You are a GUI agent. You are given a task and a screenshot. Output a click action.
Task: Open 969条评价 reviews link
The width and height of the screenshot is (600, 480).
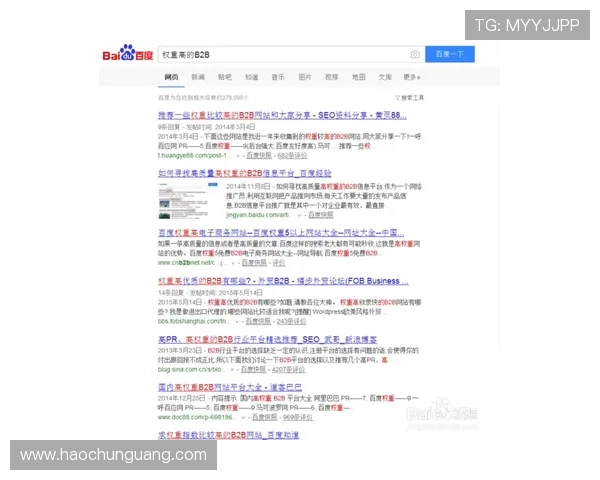[297, 417]
